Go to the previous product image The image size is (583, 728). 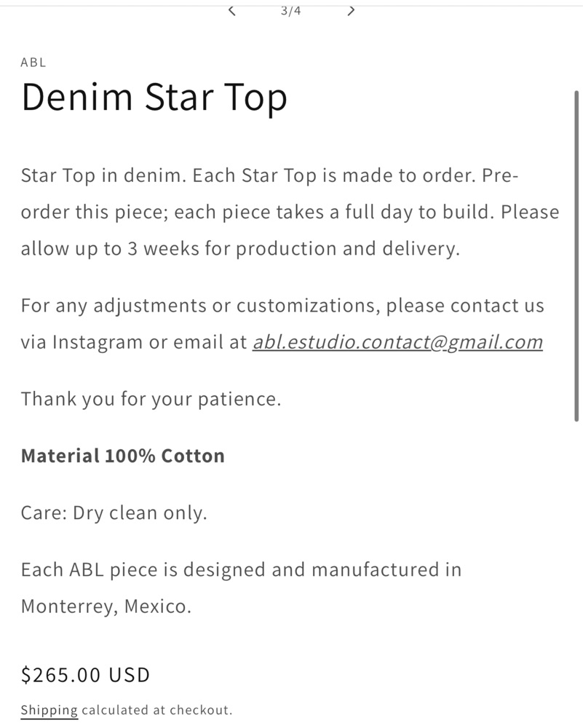[232, 10]
